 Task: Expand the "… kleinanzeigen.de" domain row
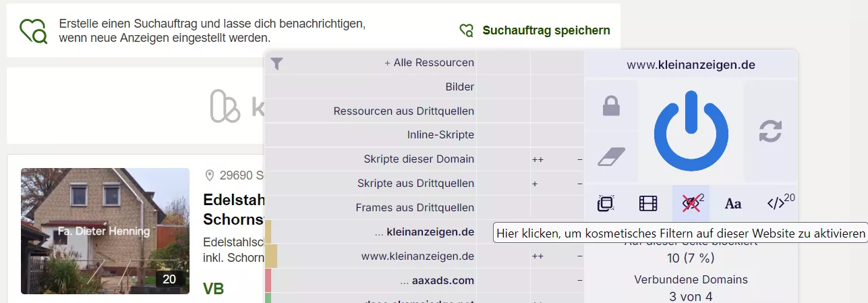[x=424, y=232]
